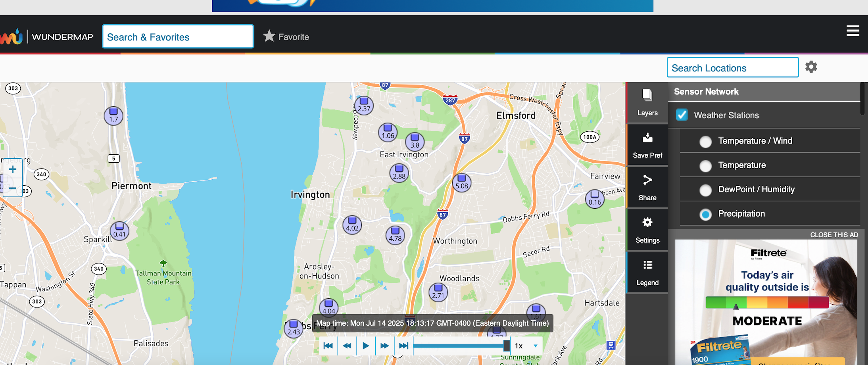Image resolution: width=868 pixels, height=365 pixels.
Task: Open the Layers panel tab
Action: pos(647,103)
